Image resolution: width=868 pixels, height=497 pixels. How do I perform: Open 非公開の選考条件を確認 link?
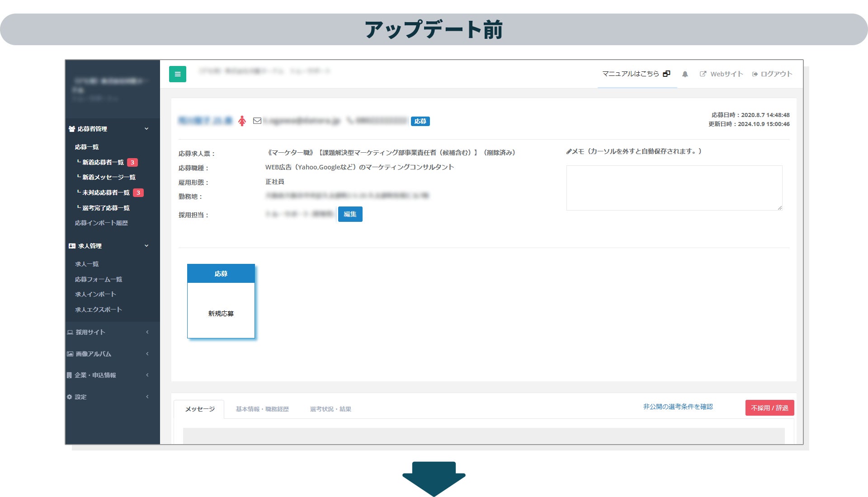pos(678,407)
